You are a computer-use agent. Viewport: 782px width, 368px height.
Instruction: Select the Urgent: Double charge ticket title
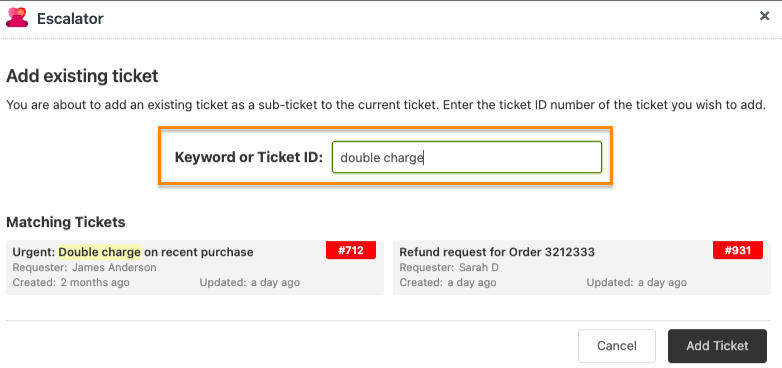point(133,252)
